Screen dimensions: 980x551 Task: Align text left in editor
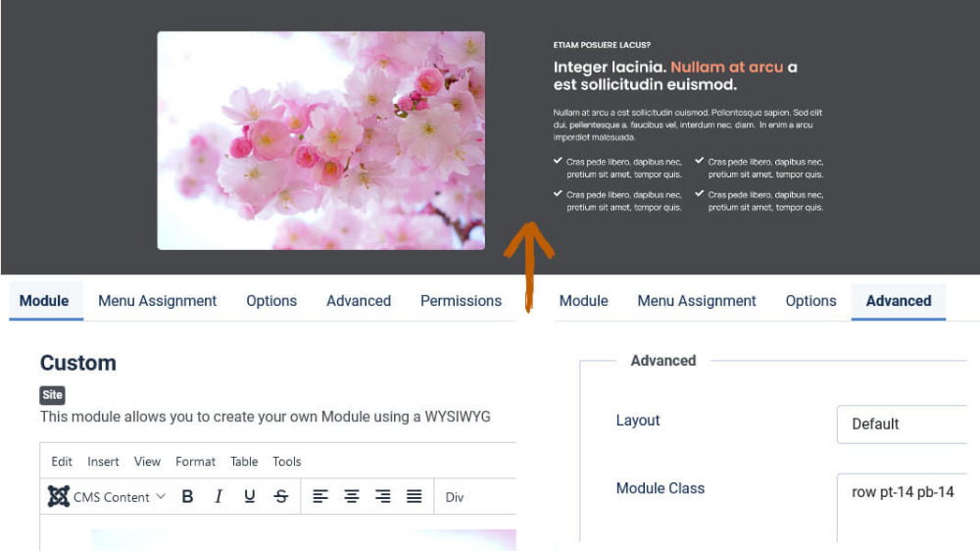320,497
